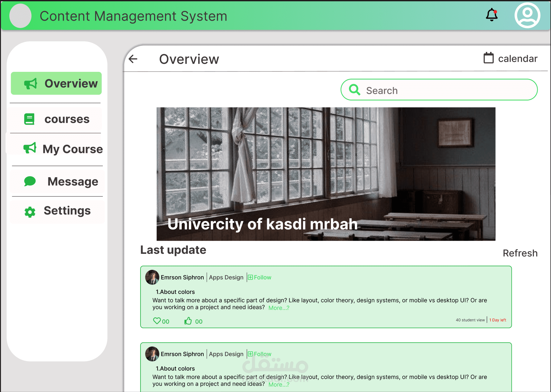Open the user profile avatar icon
This screenshot has height=392, width=551.
pyautogui.click(x=527, y=15)
